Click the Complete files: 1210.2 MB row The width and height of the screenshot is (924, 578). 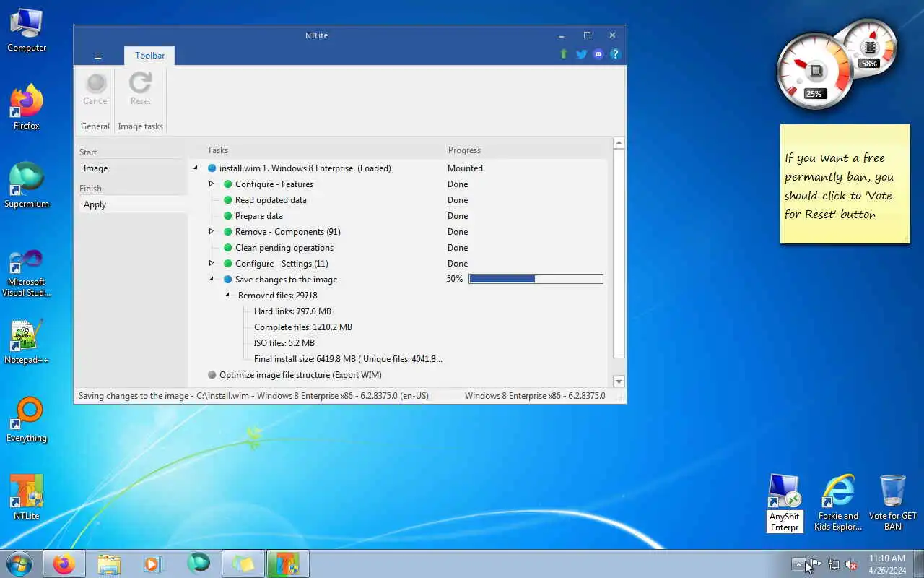[303, 327]
